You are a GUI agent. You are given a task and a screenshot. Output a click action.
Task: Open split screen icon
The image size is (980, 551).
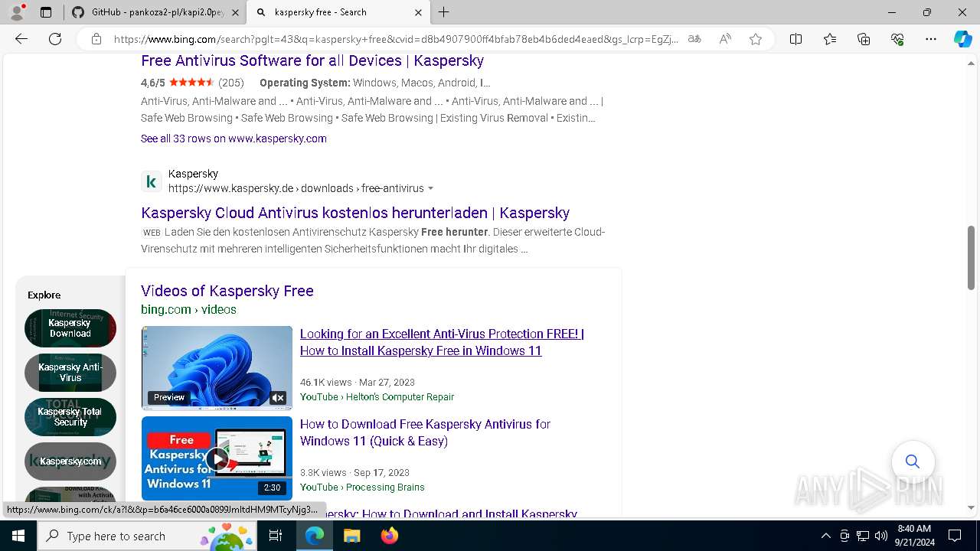point(796,39)
